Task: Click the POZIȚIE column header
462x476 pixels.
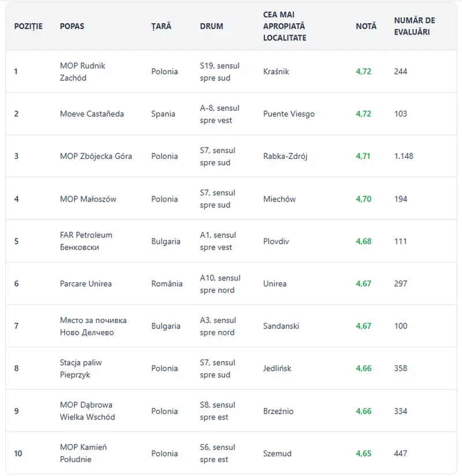Action: point(28,26)
